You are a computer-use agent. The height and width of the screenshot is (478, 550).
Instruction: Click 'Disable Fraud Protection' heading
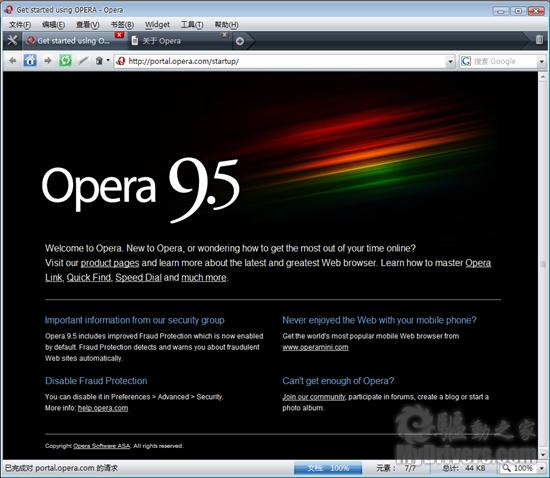pos(96,381)
